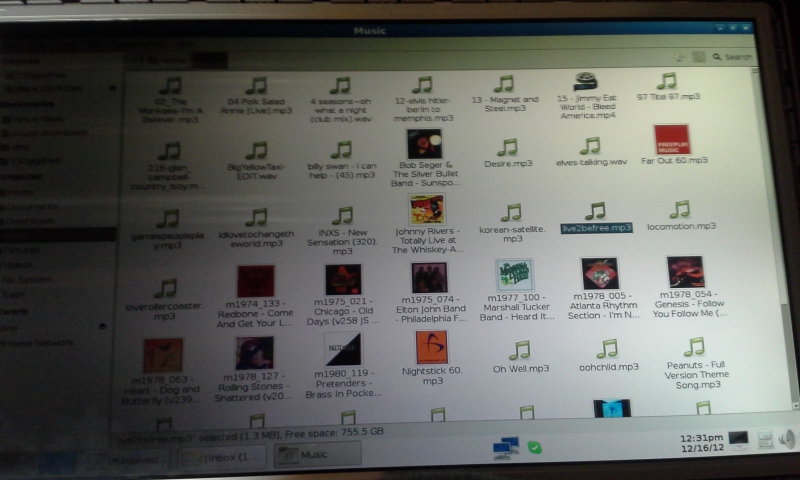Select the Peanuts Full Version Theme Song.mp3 icon
This screenshot has width=800, height=480.
click(695, 347)
